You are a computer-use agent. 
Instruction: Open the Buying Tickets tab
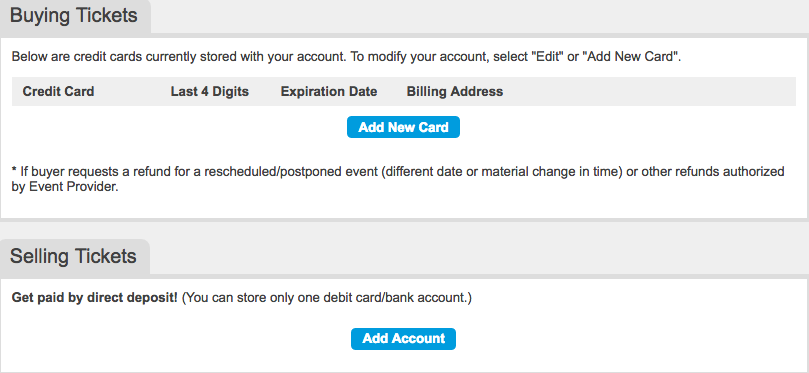pyautogui.click(x=74, y=16)
